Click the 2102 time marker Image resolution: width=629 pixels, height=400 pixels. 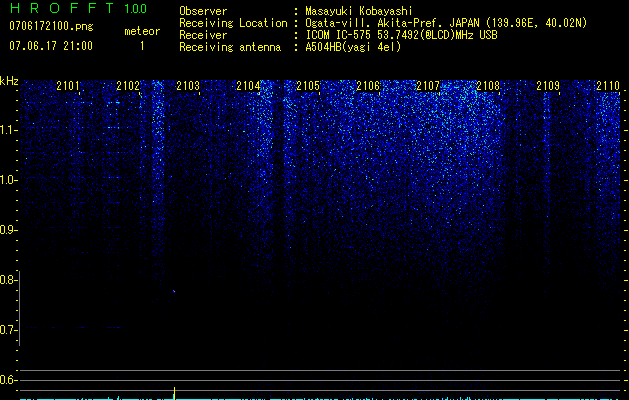[x=128, y=86]
